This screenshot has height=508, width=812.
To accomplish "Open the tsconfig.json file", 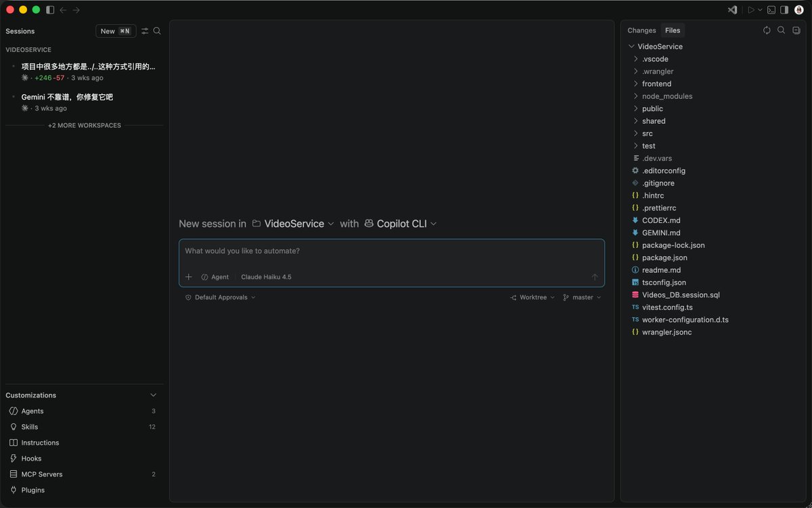I will [x=713, y=282].
